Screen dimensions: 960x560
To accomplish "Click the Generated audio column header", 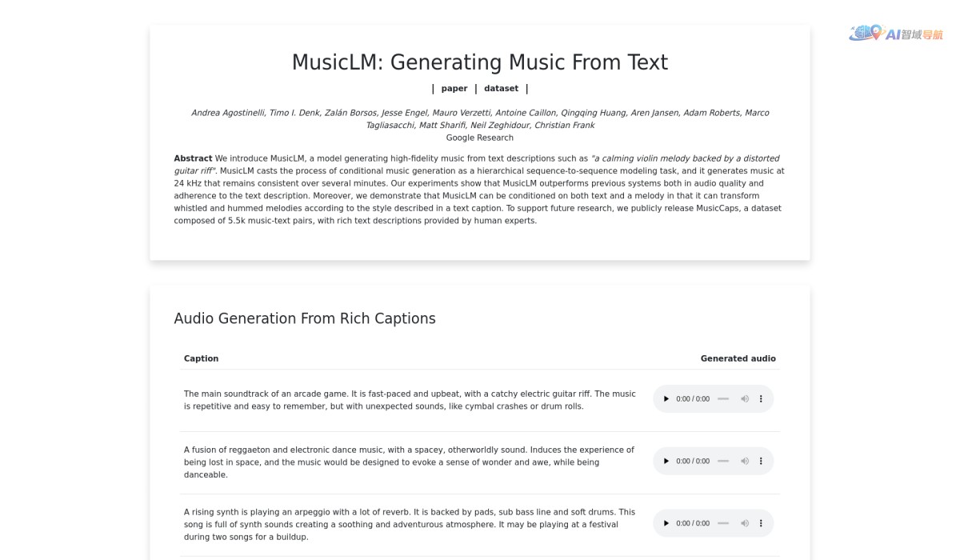I will pyautogui.click(x=738, y=358).
